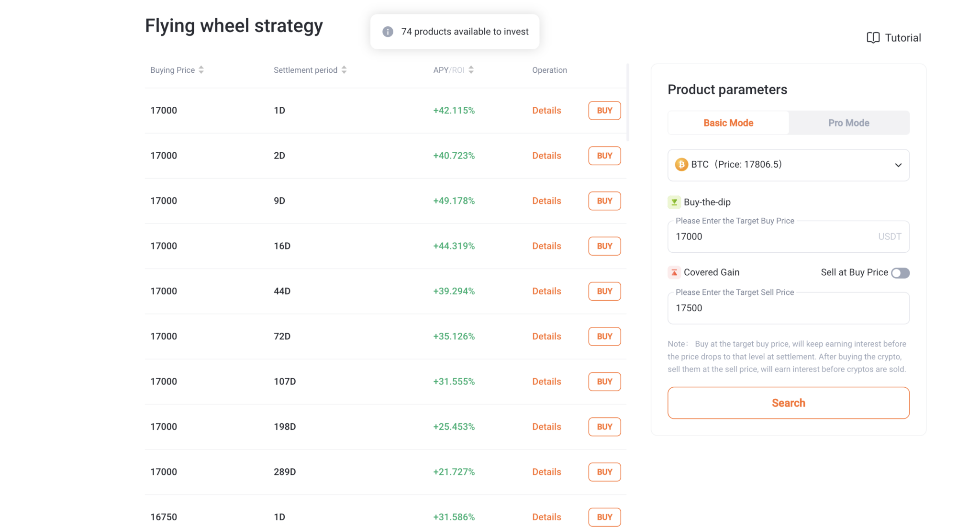Switch to Basic Mode tab
980x528 pixels.
[x=728, y=123]
